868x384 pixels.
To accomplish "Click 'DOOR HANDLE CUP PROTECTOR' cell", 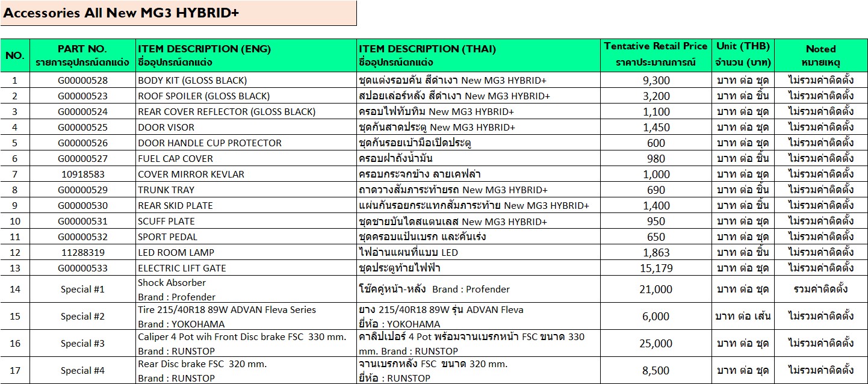I will coord(247,143).
